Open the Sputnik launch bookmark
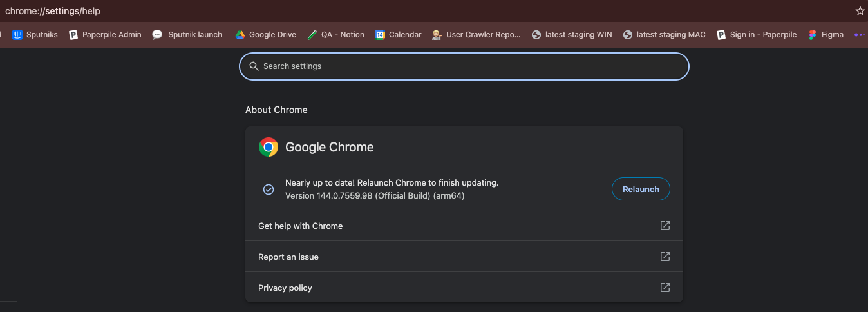Screen dimensions: 868x312 pyautogui.click(x=187, y=35)
